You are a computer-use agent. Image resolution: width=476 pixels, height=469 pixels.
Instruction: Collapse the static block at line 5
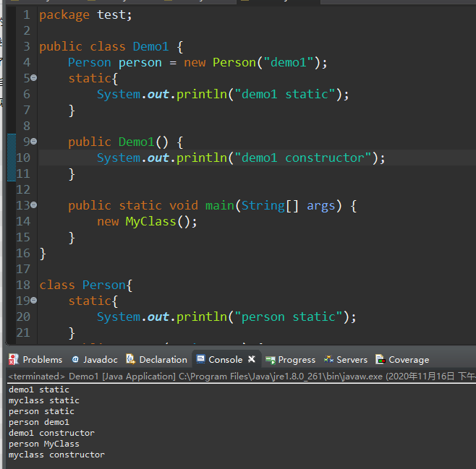coord(34,78)
